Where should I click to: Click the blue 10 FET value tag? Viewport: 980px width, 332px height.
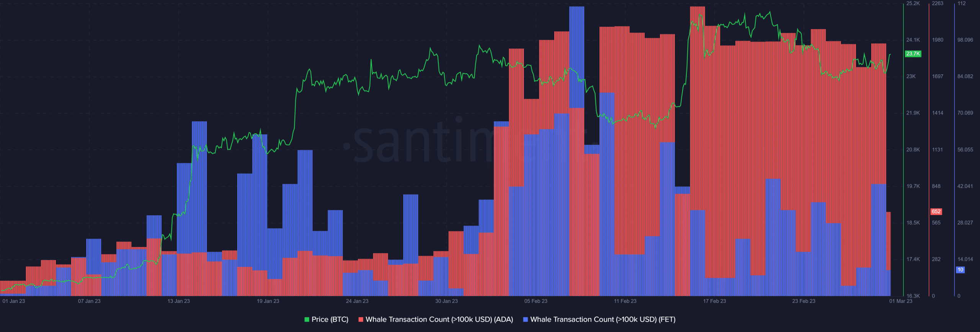click(x=960, y=270)
